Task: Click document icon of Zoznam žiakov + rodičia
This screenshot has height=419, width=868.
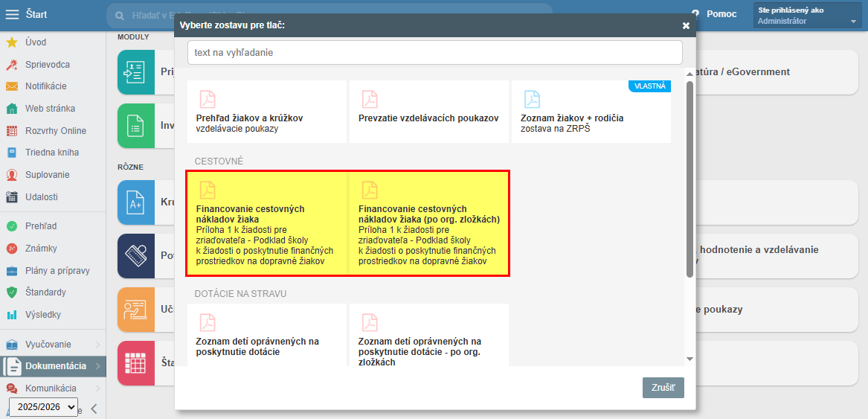Action: point(532,99)
